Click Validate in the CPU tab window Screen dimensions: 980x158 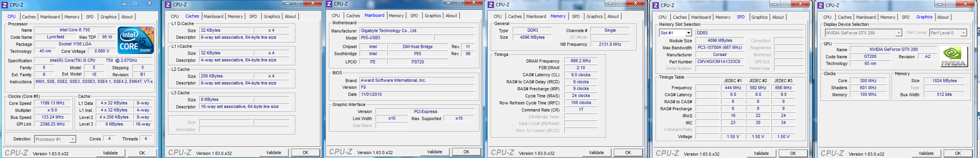[110, 153]
